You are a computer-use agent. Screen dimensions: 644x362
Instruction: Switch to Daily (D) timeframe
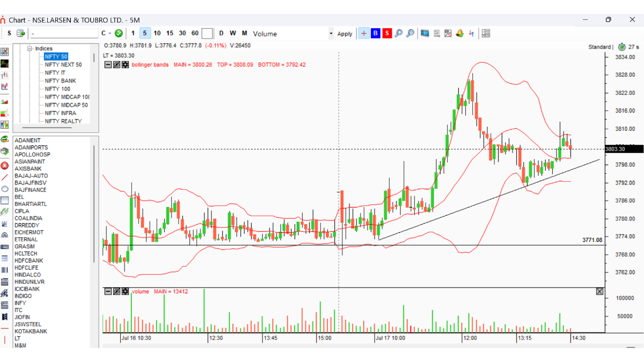click(x=221, y=33)
